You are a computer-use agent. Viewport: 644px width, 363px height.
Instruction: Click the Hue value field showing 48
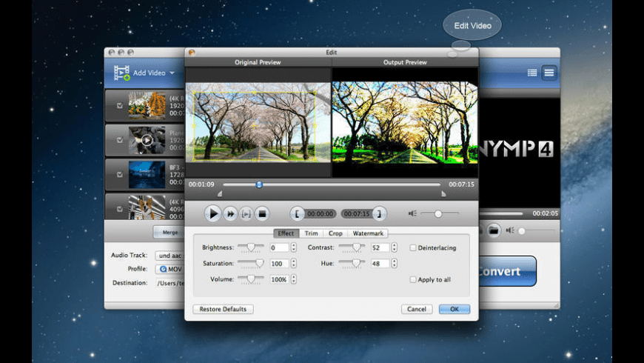click(x=380, y=263)
